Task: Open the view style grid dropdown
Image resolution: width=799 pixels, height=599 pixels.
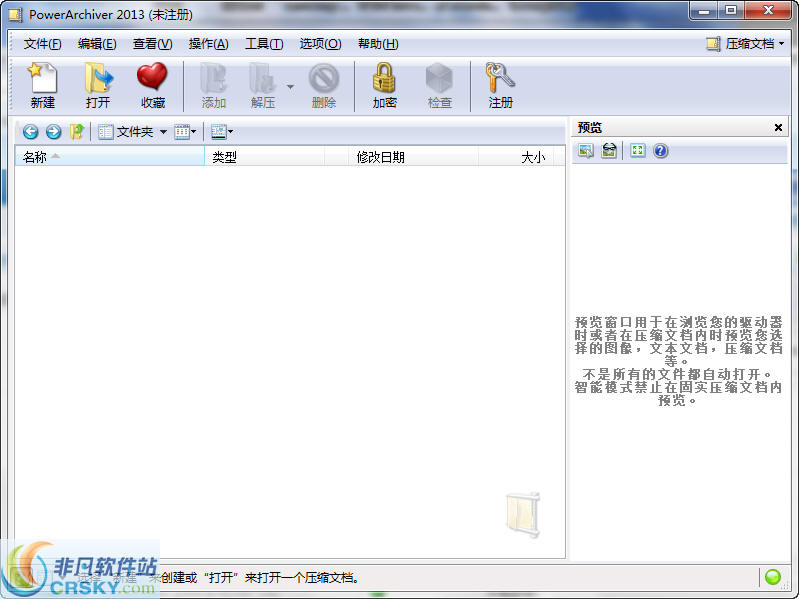Action: [185, 132]
